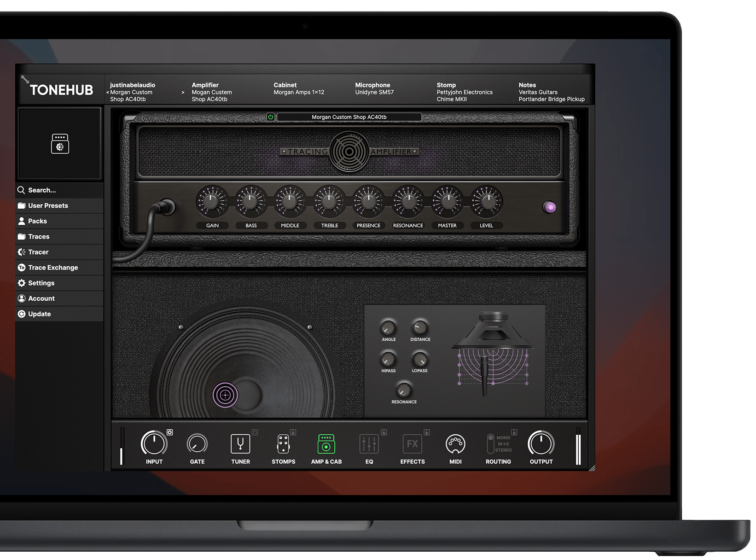Go to next preset with right arrow
Image resolution: width=756 pixels, height=560 pixels.
(183, 92)
